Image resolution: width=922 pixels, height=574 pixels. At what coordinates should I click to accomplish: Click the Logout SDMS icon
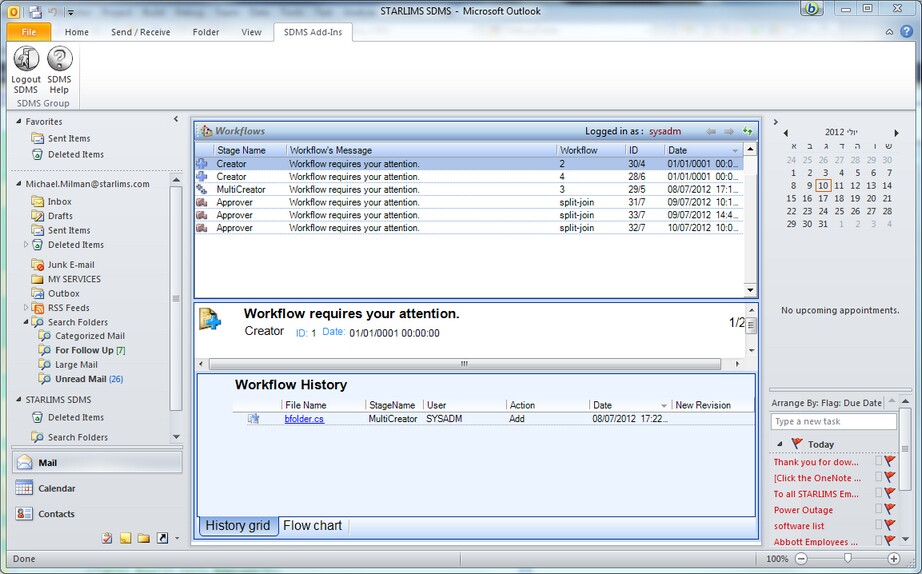coord(26,59)
